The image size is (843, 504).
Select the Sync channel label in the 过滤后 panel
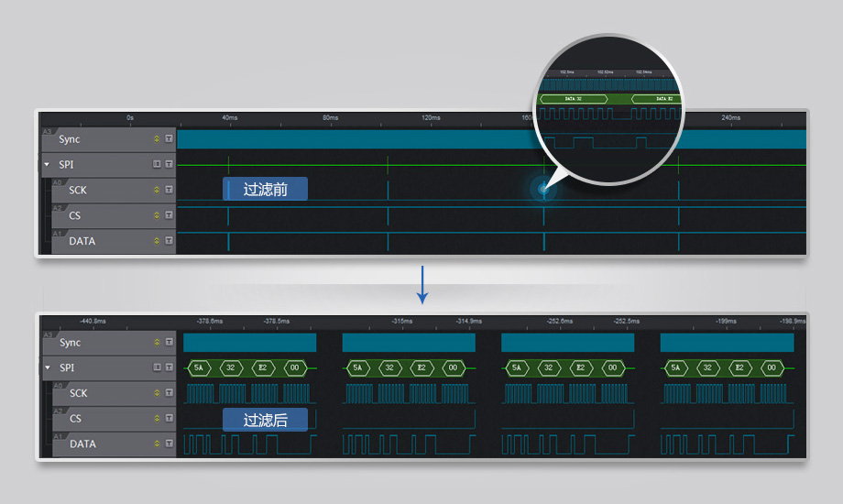pos(70,343)
